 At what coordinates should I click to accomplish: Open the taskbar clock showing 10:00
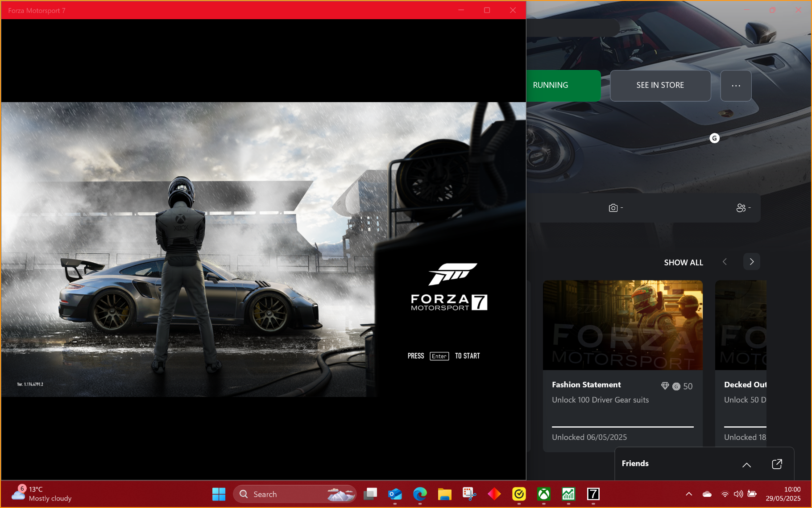tap(783, 494)
